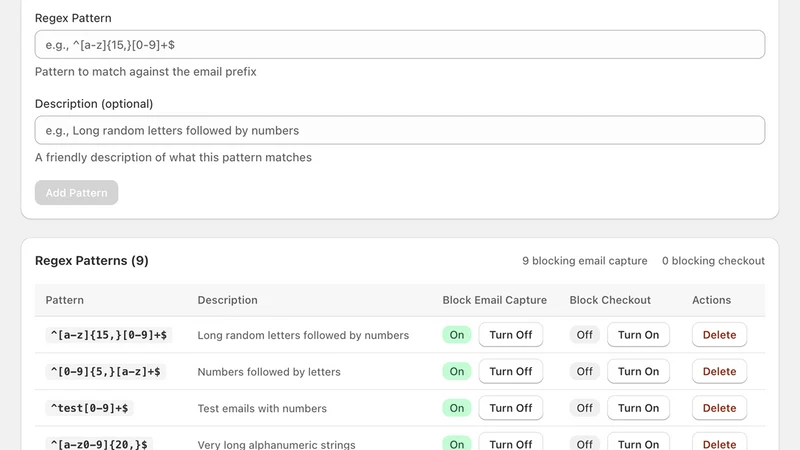800x450 pixels.
Task: Click the ^test[0-9]+$ pattern cell
Action: [89, 408]
